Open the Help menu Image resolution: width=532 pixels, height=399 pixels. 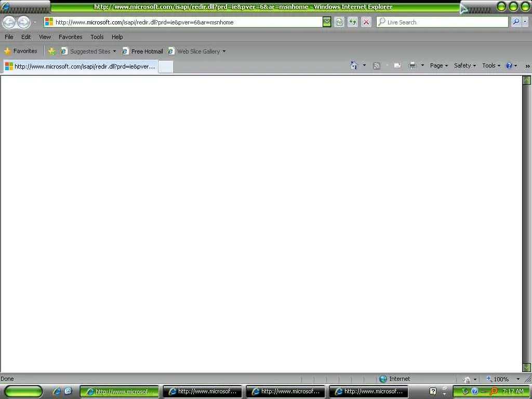(x=117, y=37)
